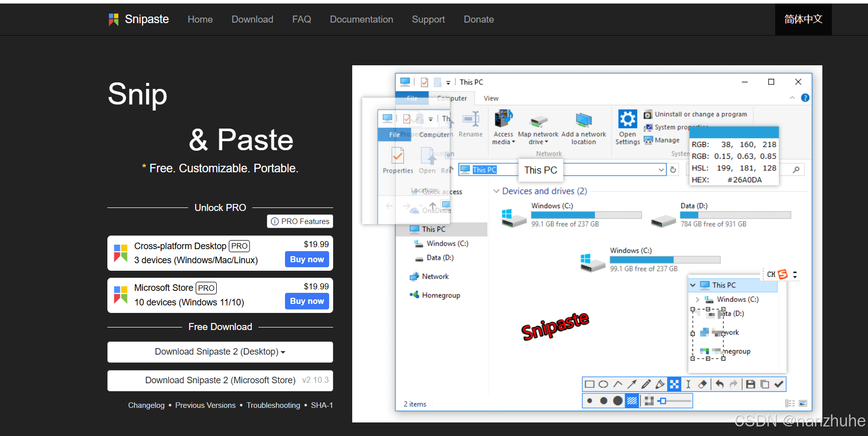This screenshot has height=436, width=868.
Task: Click Uninstall or change a program
Action: [695, 115]
